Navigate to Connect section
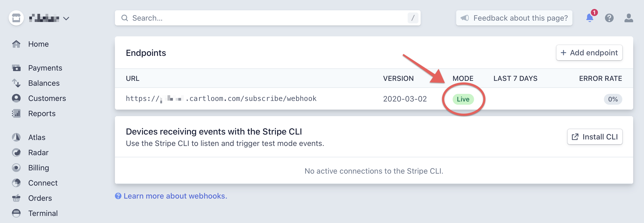Viewport: 644px width, 223px height. 43,183
